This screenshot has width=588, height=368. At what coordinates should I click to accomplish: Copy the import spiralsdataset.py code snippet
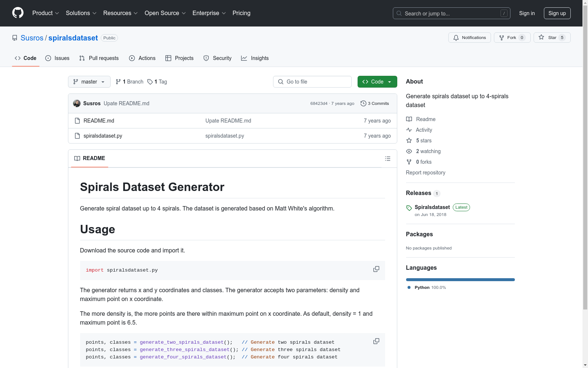click(x=376, y=269)
